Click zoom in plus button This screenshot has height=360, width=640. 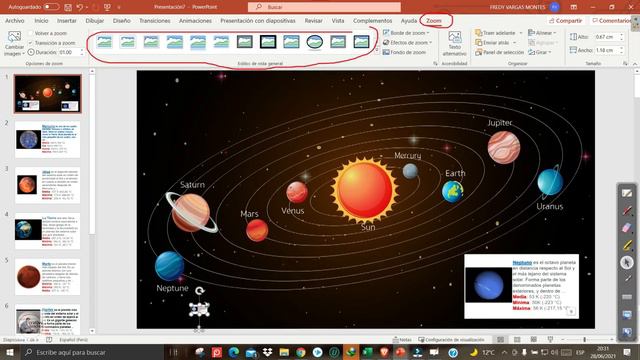pyautogui.click(x=611, y=340)
